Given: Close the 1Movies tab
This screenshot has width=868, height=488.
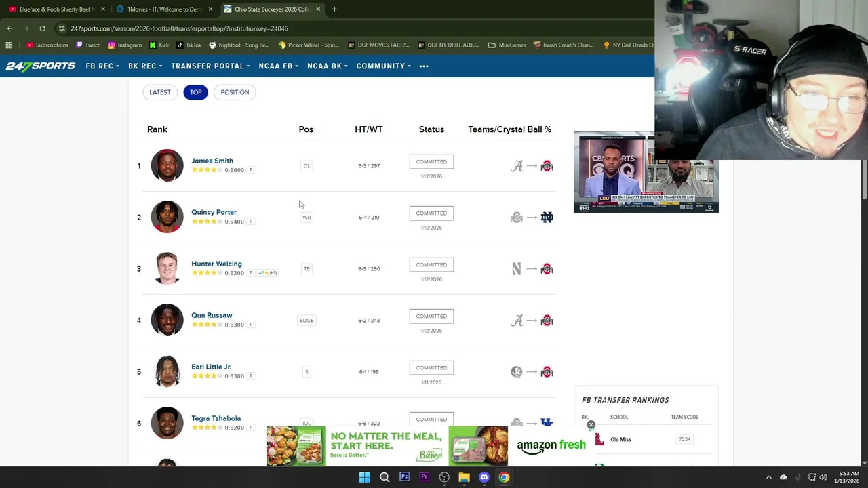Looking at the screenshot, I should click(210, 9).
